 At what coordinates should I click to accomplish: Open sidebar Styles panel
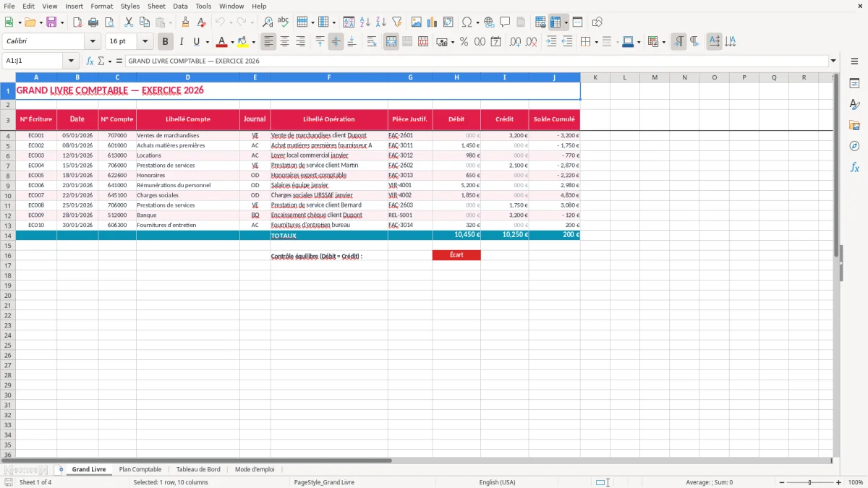854,104
